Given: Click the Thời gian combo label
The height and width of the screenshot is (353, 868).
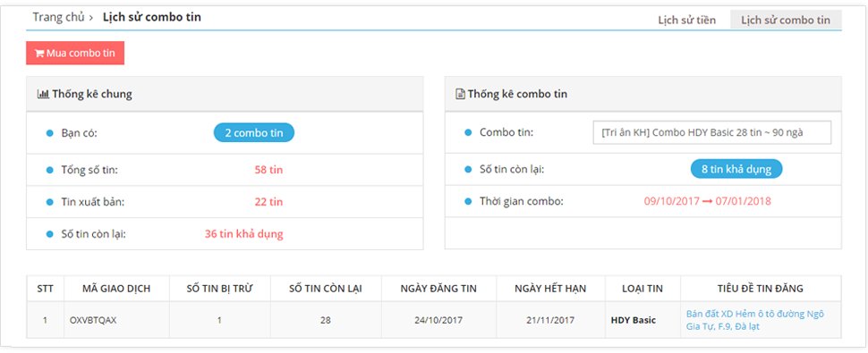Looking at the screenshot, I should (522, 201).
